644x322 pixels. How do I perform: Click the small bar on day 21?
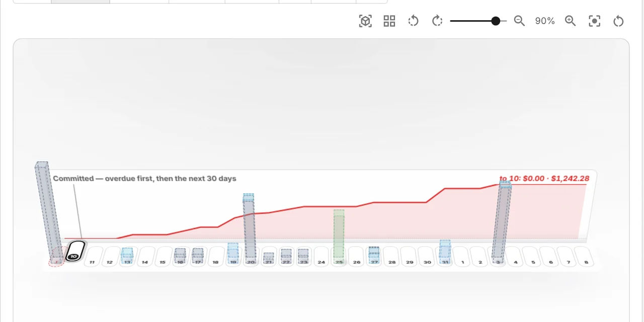(x=269, y=257)
